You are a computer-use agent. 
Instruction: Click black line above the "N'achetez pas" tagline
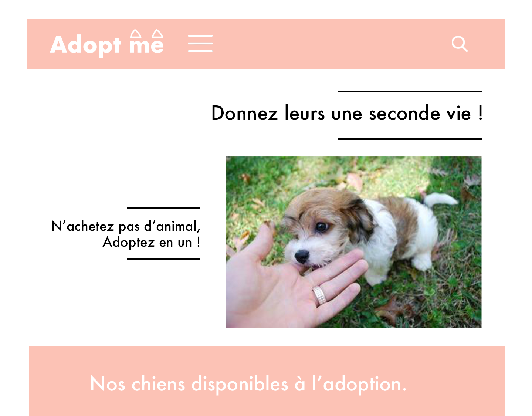[x=163, y=208]
